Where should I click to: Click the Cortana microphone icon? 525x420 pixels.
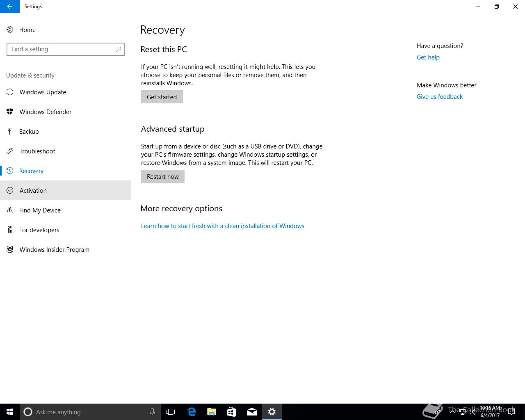[x=152, y=412]
